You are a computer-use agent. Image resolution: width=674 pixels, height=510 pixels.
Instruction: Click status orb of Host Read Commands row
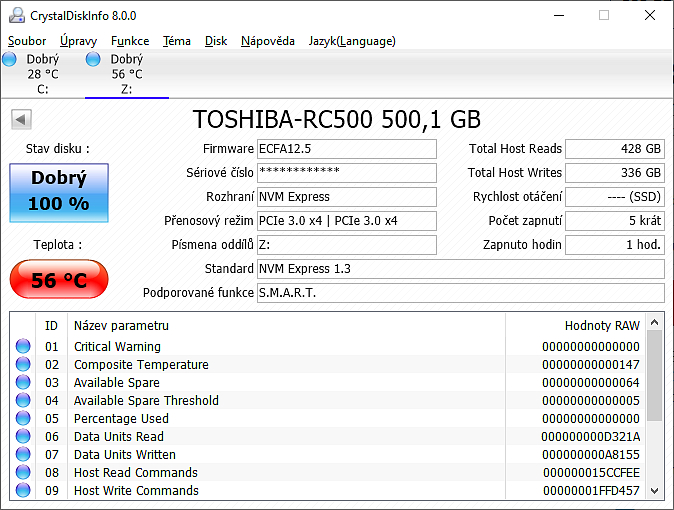23,472
